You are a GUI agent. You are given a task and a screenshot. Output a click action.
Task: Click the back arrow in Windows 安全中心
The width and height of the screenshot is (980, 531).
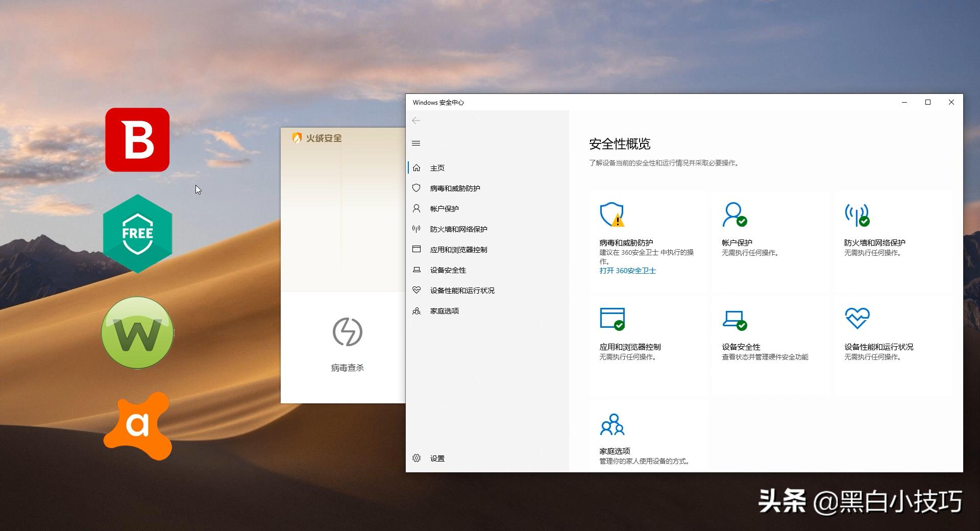point(416,120)
